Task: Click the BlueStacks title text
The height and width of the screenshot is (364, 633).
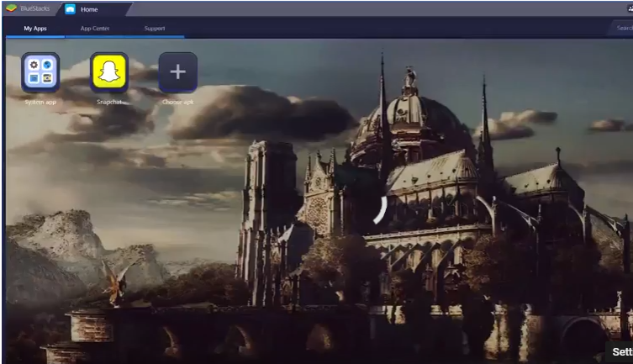Action: click(34, 8)
